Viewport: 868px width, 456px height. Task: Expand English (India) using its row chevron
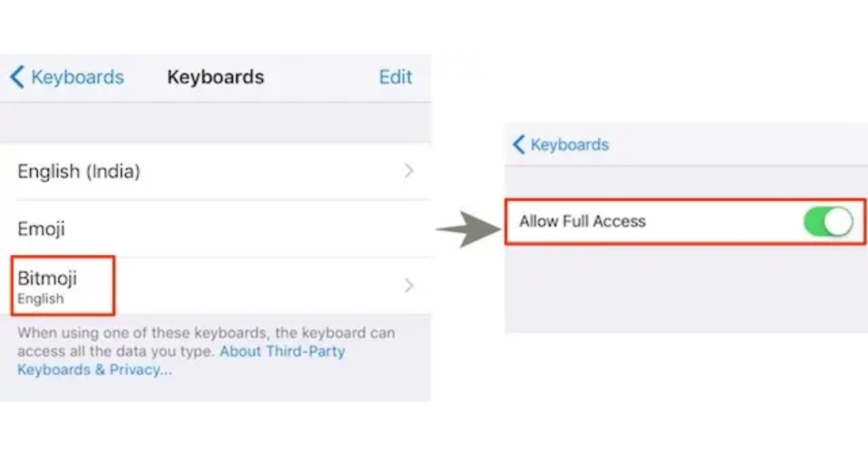409,171
